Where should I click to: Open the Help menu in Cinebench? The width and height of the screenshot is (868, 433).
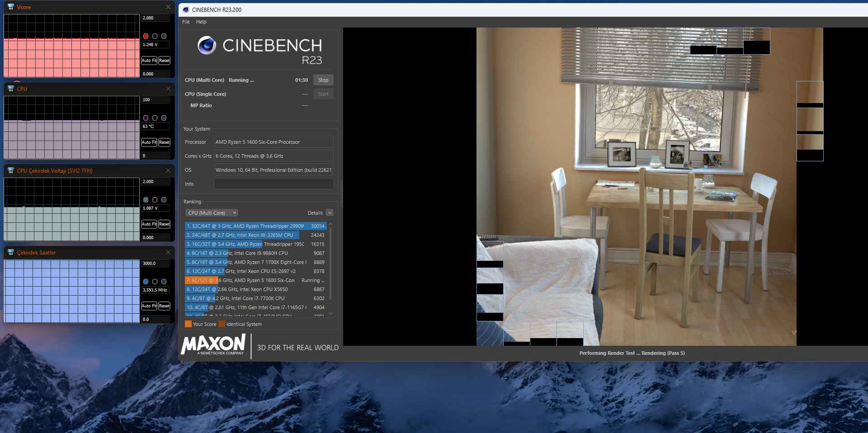pos(201,22)
